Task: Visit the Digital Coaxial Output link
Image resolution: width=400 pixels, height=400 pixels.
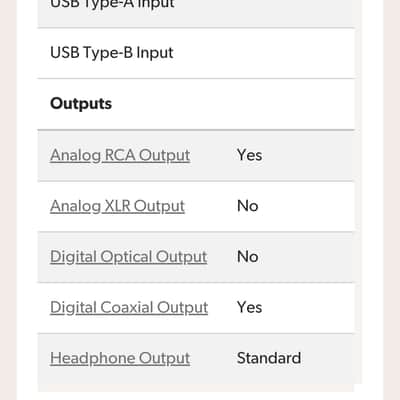Action: (x=129, y=308)
